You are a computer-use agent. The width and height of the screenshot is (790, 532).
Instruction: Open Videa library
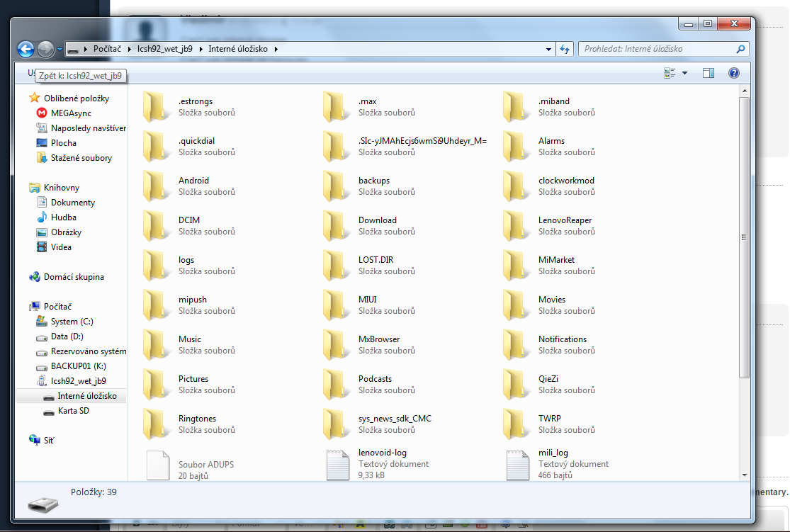coord(61,247)
